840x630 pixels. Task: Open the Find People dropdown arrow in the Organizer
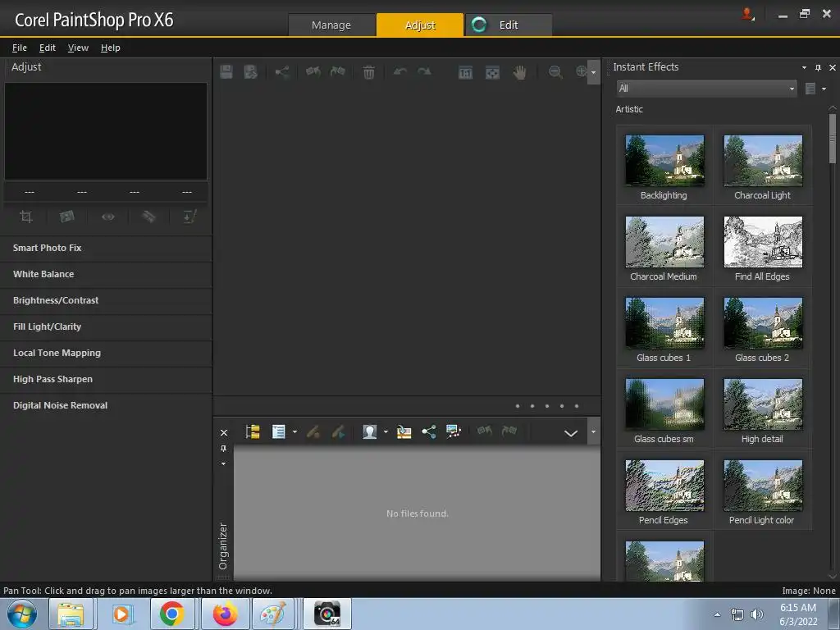pos(386,431)
